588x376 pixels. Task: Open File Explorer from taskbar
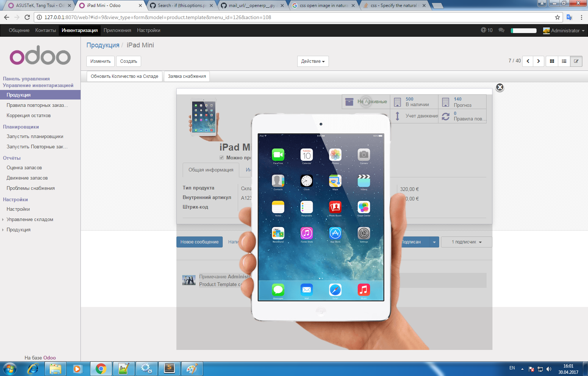point(55,369)
